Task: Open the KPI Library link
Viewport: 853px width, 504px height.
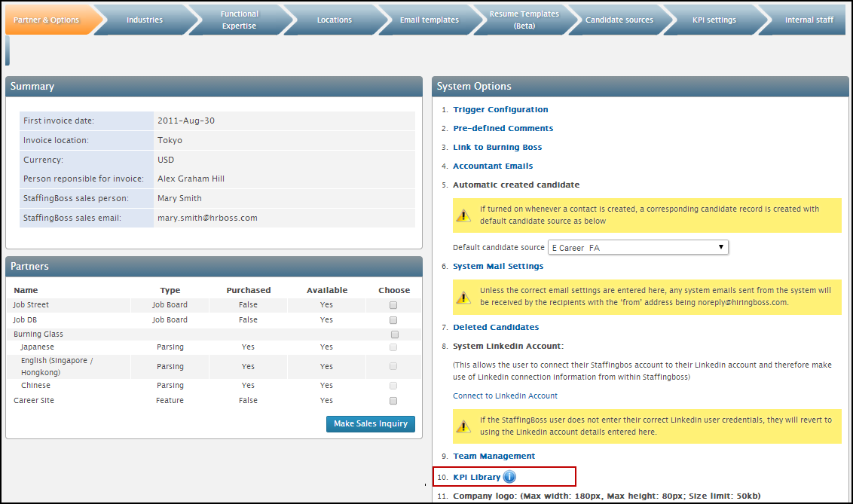Action: click(476, 478)
